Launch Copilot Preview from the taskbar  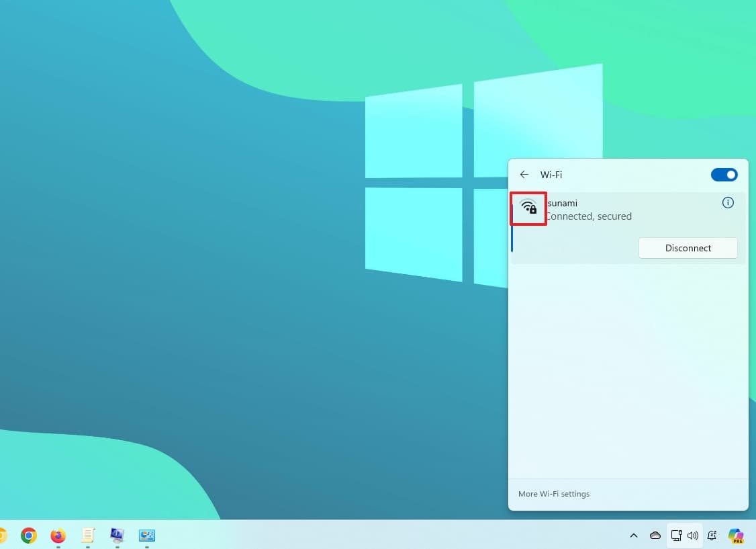coord(736,536)
